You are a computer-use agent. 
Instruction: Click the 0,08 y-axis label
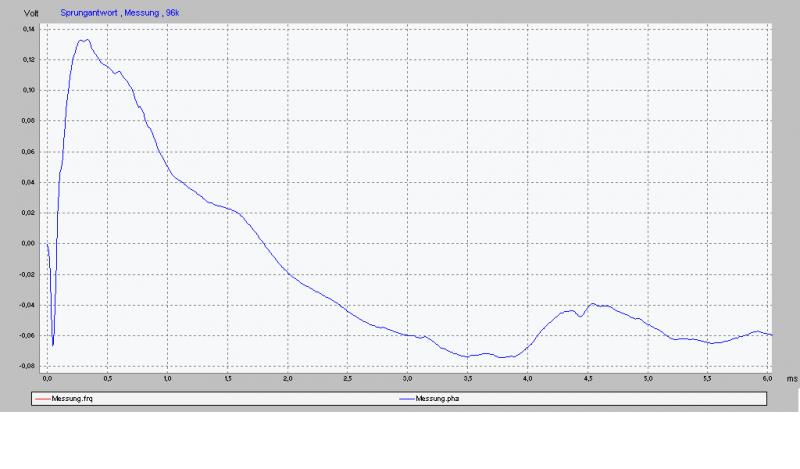point(29,121)
